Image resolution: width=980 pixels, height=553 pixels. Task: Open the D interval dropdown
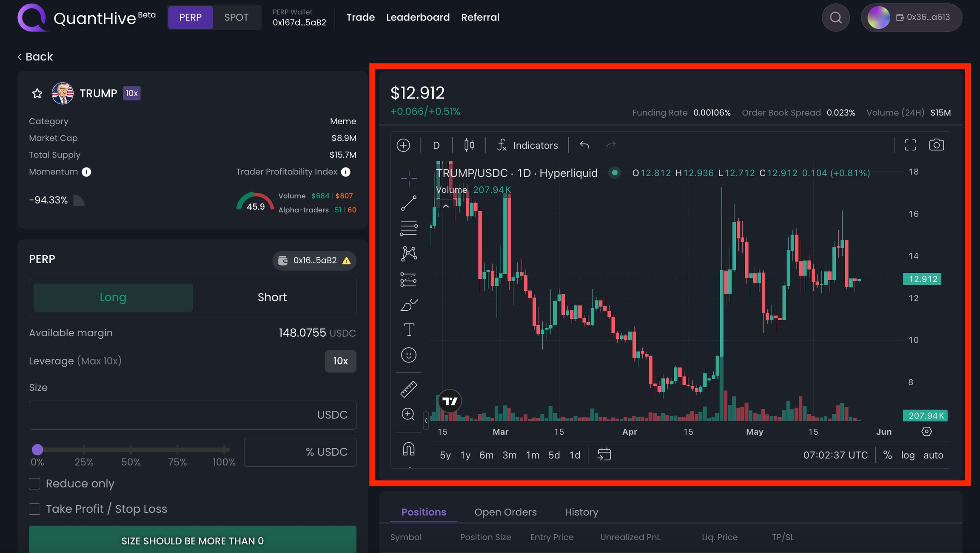pyautogui.click(x=436, y=145)
